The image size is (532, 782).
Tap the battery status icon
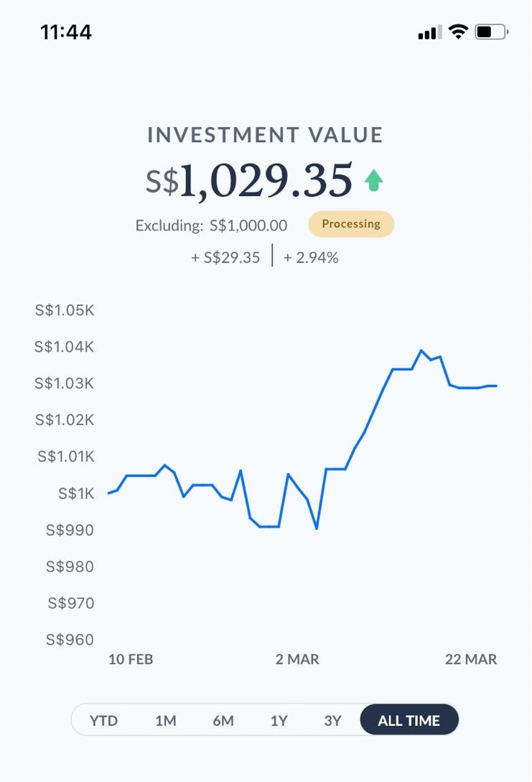(x=491, y=32)
